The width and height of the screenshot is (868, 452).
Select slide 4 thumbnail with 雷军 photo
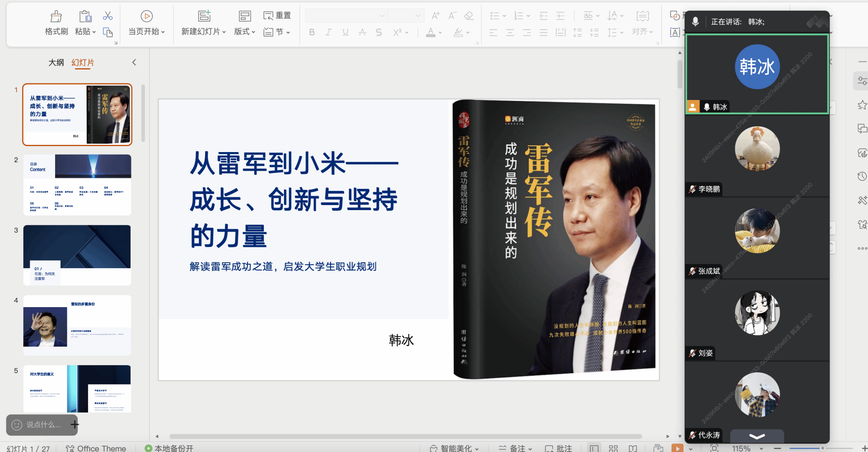point(77,325)
